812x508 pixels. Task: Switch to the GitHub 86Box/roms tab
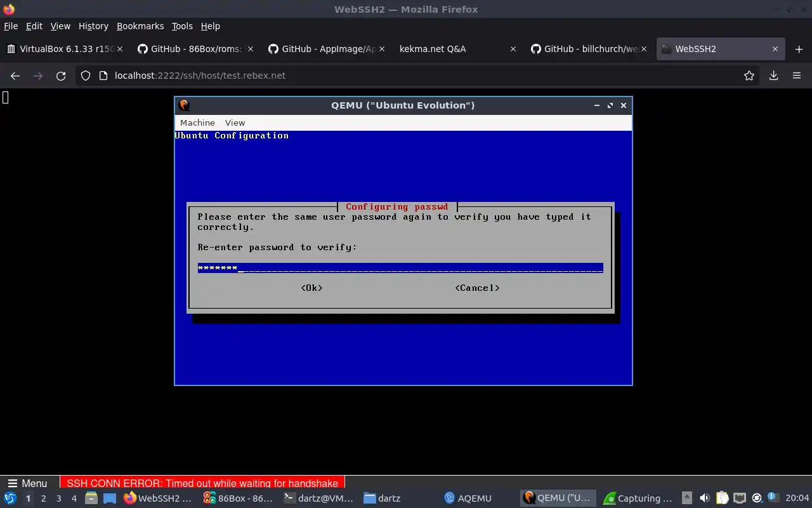[195, 49]
